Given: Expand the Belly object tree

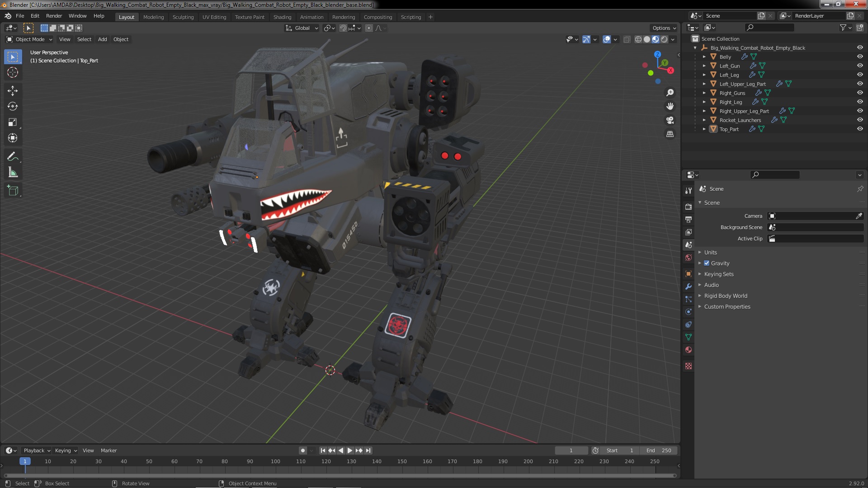Looking at the screenshot, I should click(704, 56).
